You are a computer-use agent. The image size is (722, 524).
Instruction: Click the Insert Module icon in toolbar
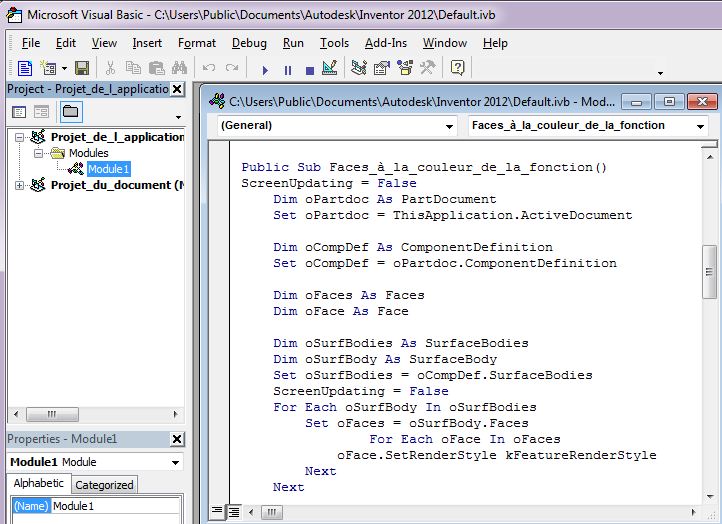coord(48,69)
